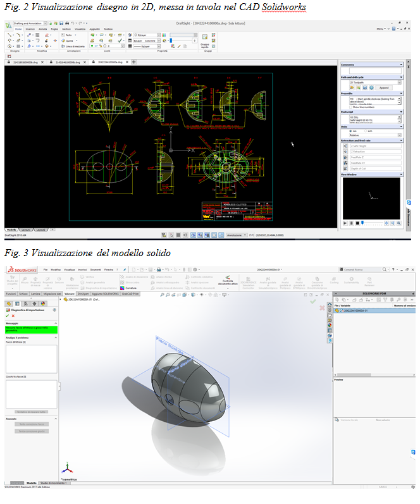Click the Quota dimension tool in DraftSight

(x=68, y=41)
